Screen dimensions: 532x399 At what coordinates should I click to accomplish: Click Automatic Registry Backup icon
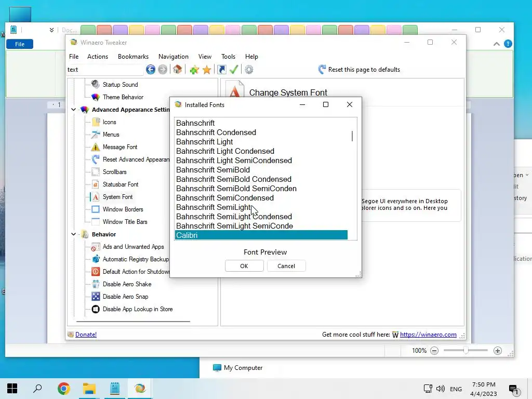(x=96, y=259)
